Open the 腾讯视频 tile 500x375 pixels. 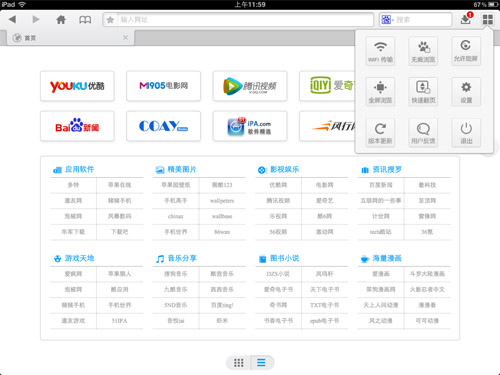250,86
